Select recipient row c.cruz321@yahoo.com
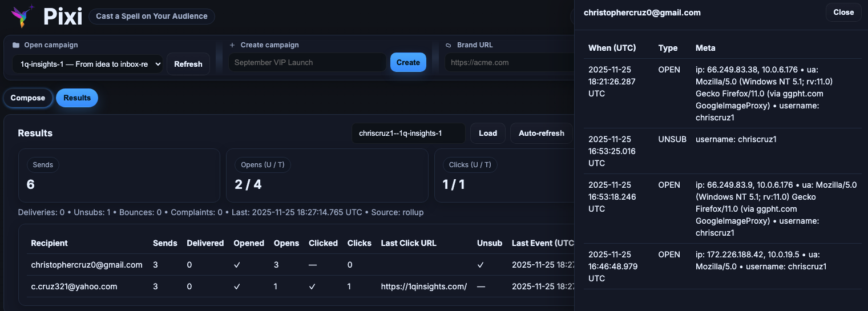Image resolution: width=868 pixels, height=311 pixels. tap(74, 286)
